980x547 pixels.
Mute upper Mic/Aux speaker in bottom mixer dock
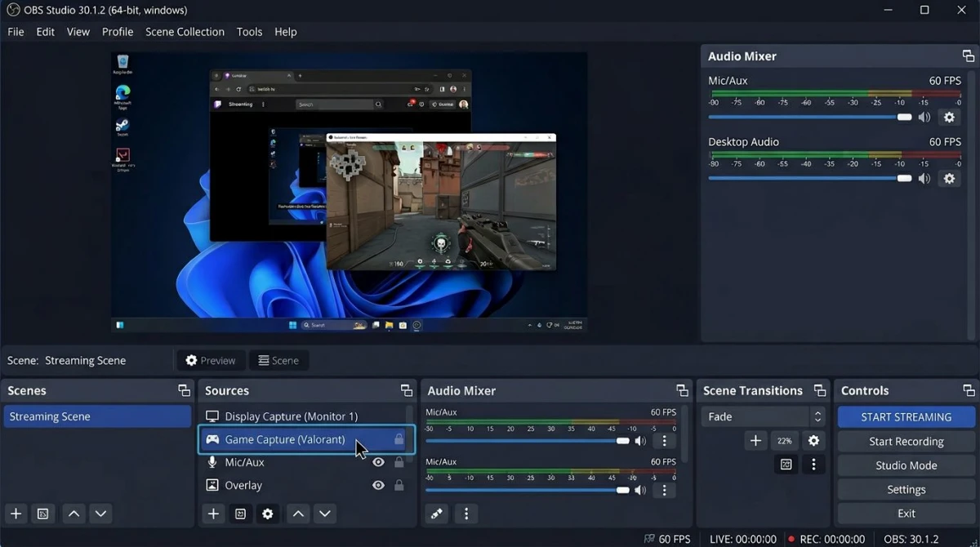pyautogui.click(x=640, y=441)
